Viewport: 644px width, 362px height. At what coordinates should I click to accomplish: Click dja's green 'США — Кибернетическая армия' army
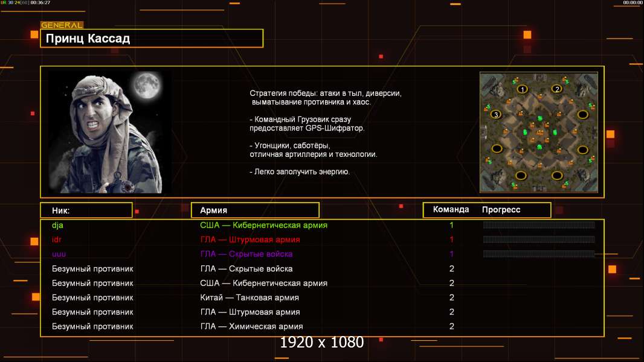point(263,225)
